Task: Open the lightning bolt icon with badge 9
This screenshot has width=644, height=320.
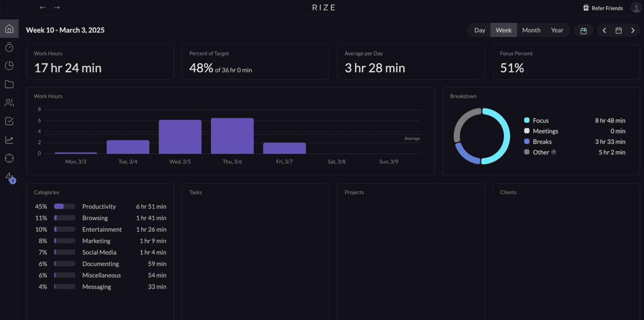Action: pos(10,177)
